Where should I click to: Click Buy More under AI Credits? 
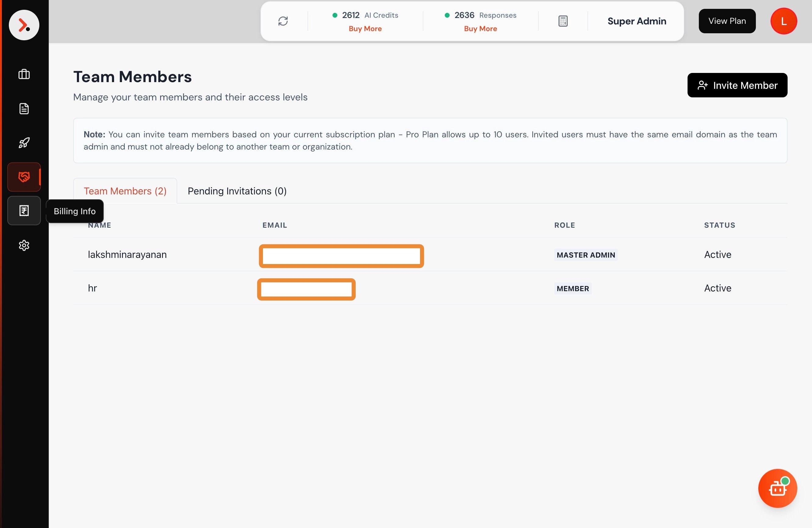(365, 29)
